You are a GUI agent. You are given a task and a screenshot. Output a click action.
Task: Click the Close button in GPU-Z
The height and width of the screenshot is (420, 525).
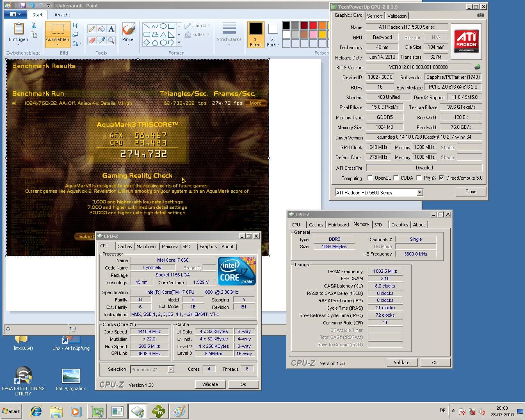click(x=471, y=192)
